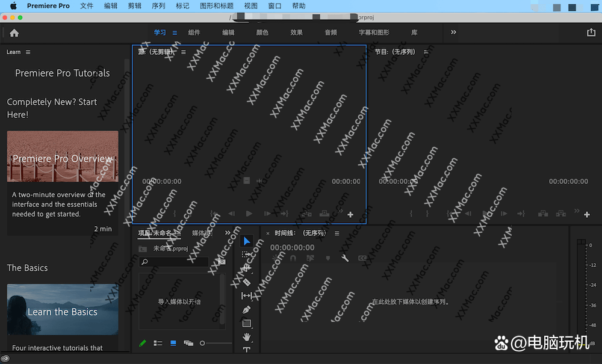This screenshot has height=364, width=602.
Task: Expand the workspaces overflow chevron
Action: [x=453, y=32]
